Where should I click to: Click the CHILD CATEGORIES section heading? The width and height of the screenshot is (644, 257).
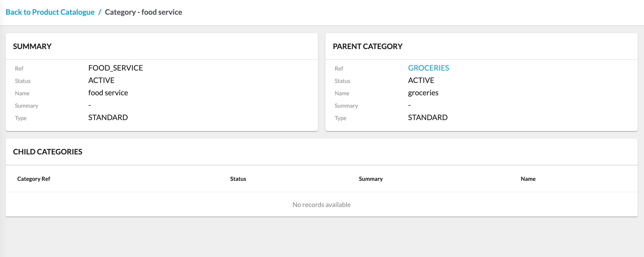pos(47,152)
